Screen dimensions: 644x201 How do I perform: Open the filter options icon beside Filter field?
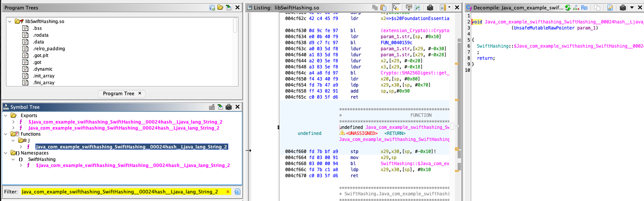[x=237, y=192]
